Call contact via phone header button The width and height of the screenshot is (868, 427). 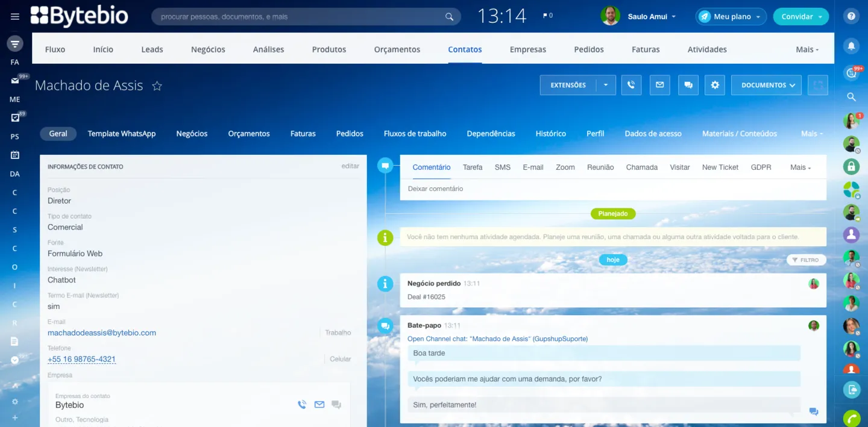(631, 85)
